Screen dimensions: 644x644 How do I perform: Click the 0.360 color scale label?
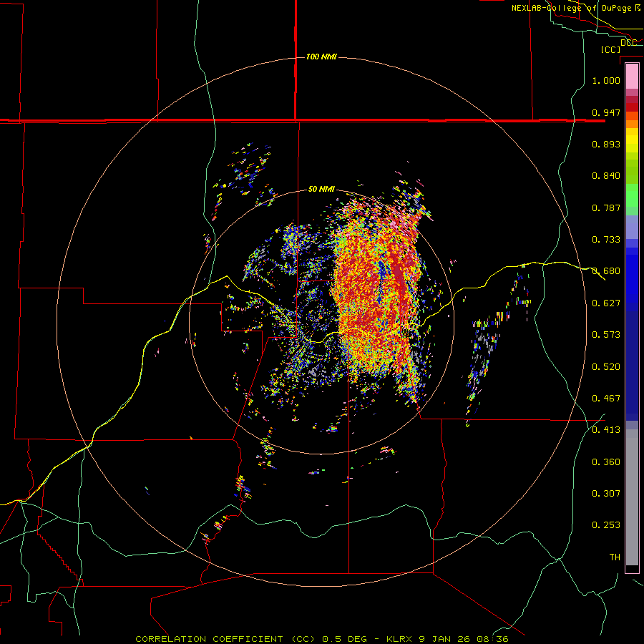[x=606, y=462]
